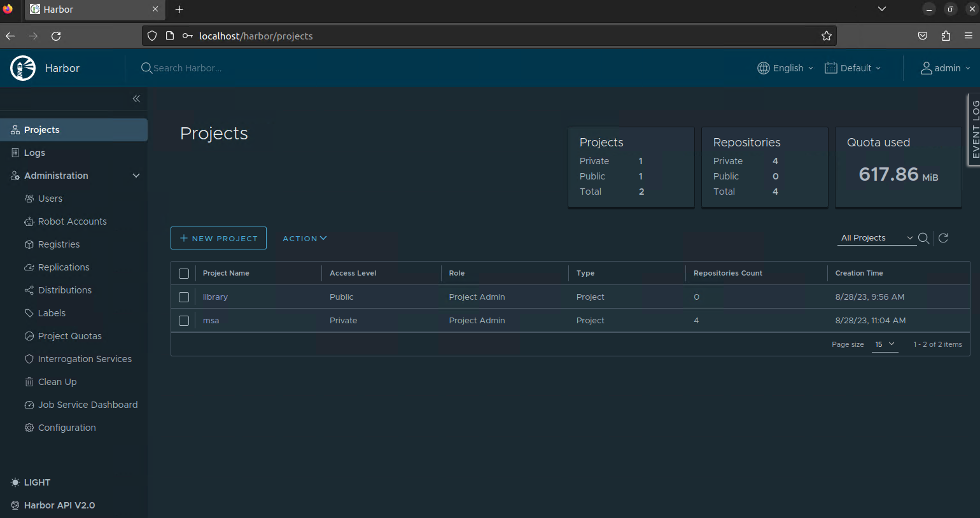
Task: Click the search magnifier icon in the project toolbar
Action: coord(923,238)
